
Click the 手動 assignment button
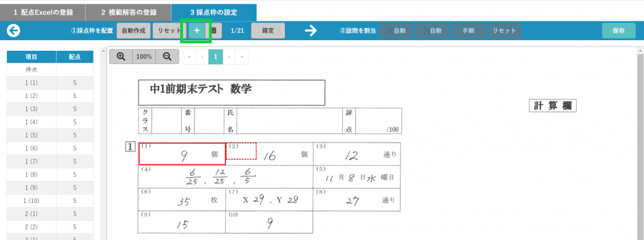(468, 31)
